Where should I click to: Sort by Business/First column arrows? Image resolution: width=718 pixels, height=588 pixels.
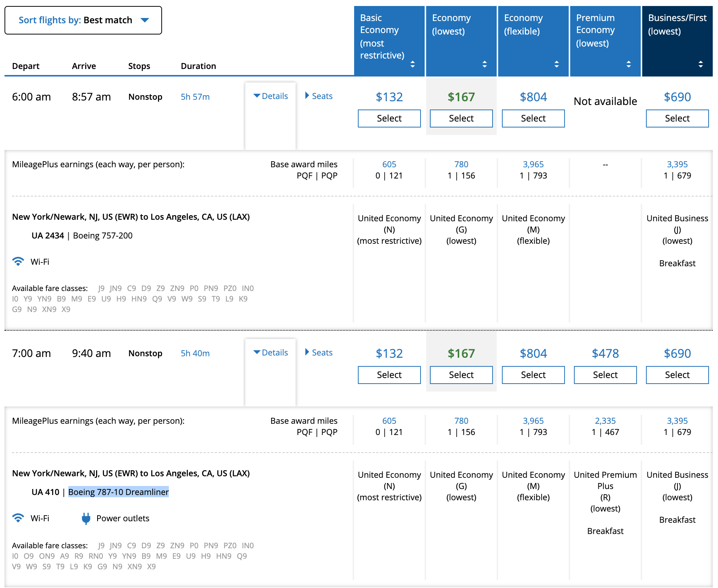[701, 64]
